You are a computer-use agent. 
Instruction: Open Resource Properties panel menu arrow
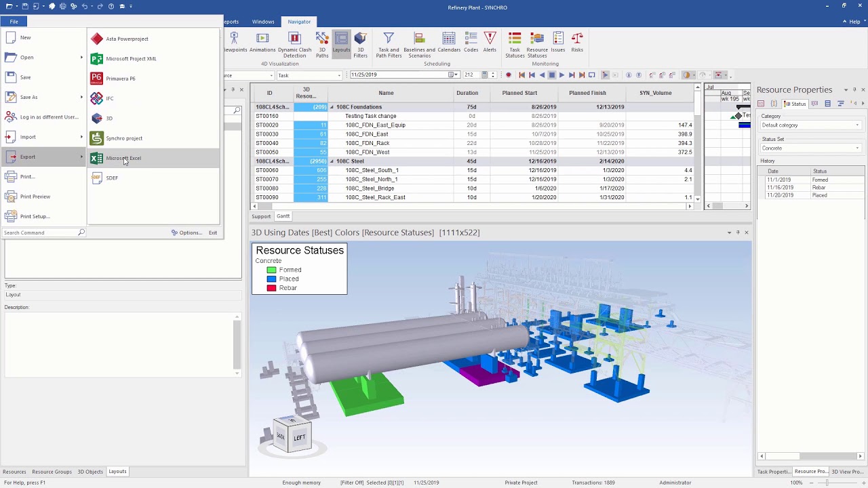pyautogui.click(x=846, y=90)
